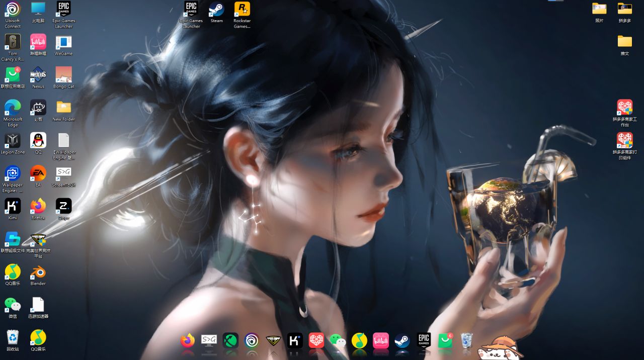Screen dimensions: 644x360
Task: Click the red 拼多多 heart icon in dock
Action: tap(316, 341)
